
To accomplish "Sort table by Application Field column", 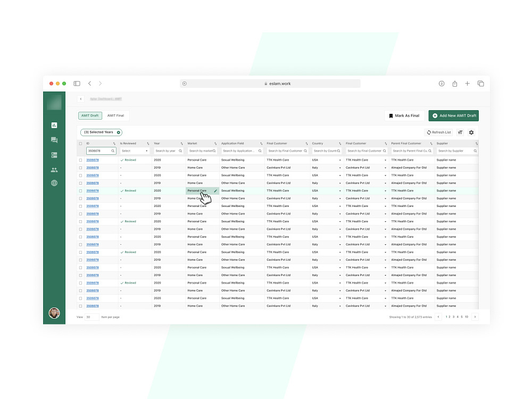I will point(261,144).
